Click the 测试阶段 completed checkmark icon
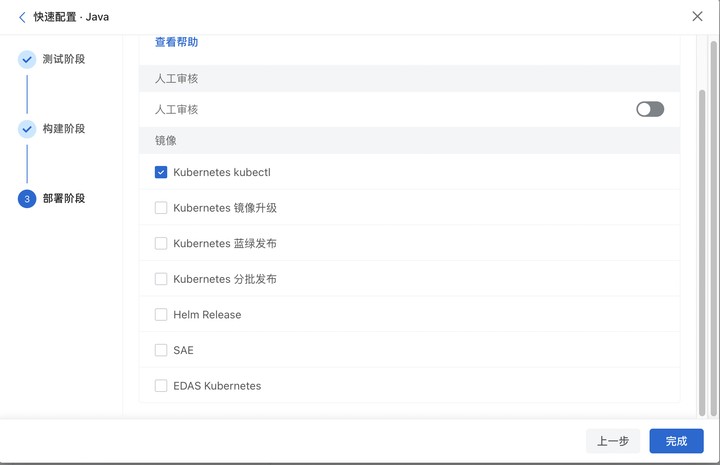This screenshot has height=465, width=720. pyautogui.click(x=27, y=60)
